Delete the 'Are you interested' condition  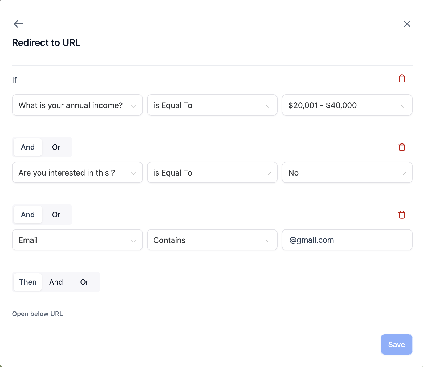point(402,147)
